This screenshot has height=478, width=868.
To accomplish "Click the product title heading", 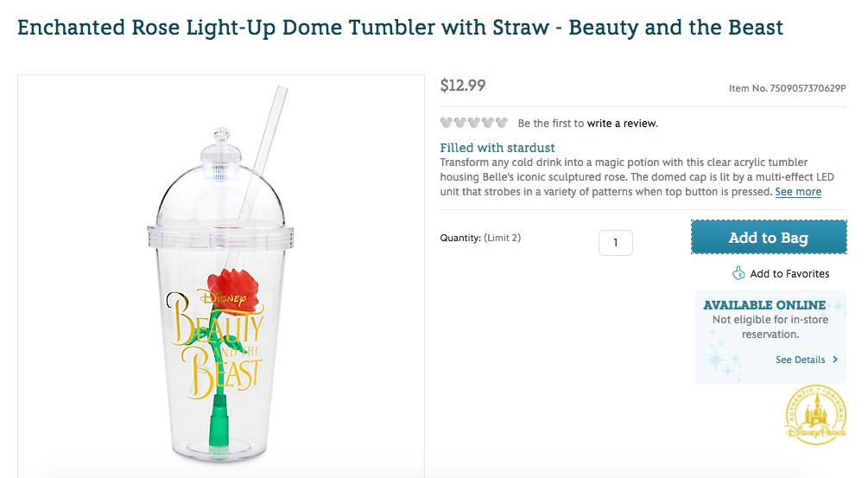I will click(x=401, y=27).
